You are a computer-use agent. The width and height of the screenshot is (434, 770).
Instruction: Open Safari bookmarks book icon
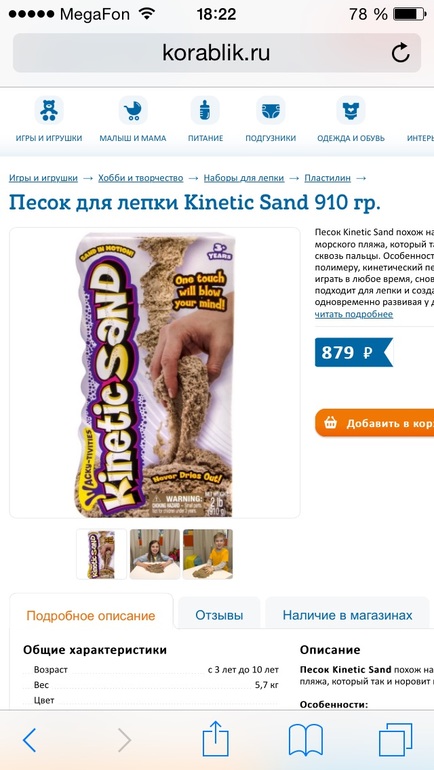tap(306, 740)
